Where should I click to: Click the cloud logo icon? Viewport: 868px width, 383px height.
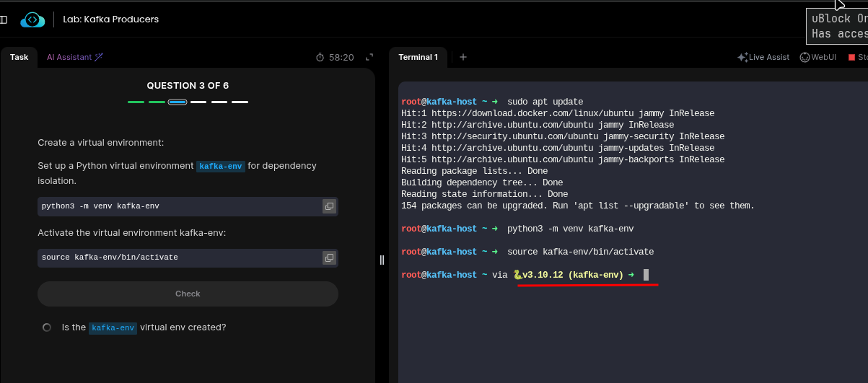click(x=32, y=19)
